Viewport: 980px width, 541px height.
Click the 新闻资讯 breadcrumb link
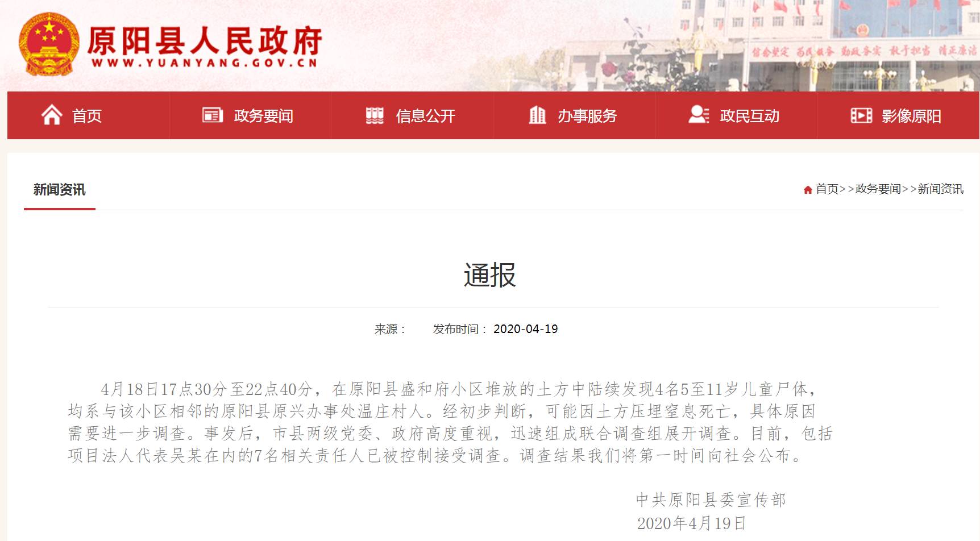941,189
